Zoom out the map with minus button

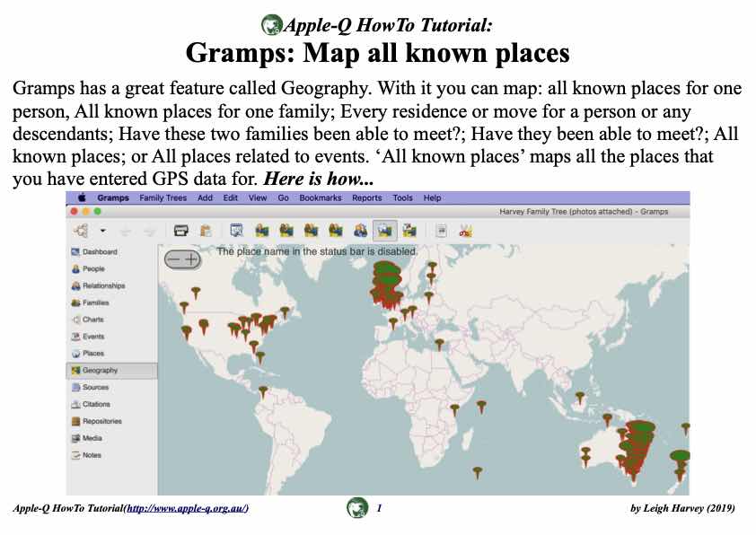click(x=173, y=259)
